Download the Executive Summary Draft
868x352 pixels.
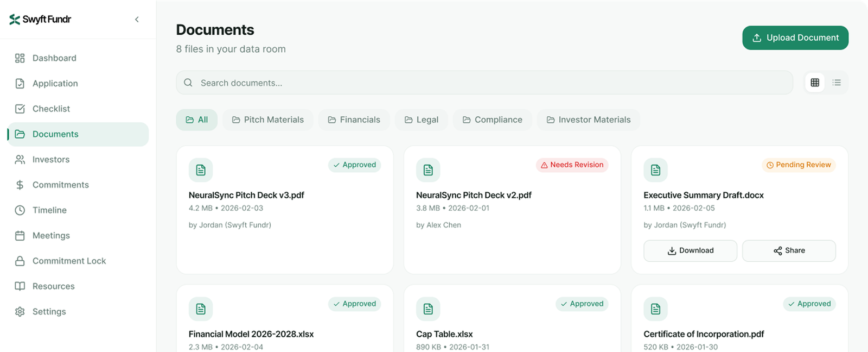690,250
